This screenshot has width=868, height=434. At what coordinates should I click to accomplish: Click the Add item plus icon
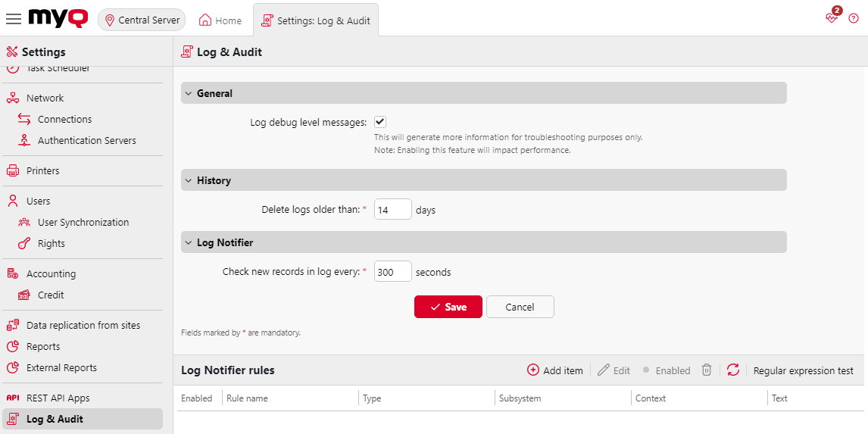pyautogui.click(x=533, y=370)
